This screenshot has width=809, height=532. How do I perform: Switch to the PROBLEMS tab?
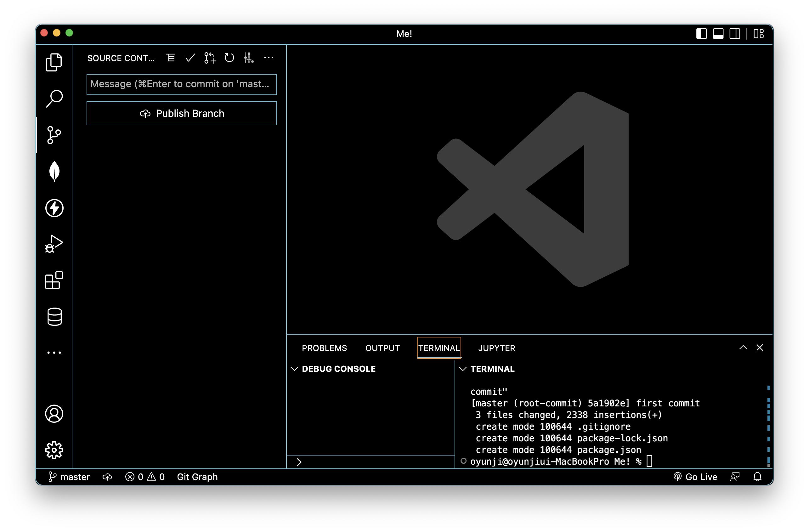tap(324, 348)
